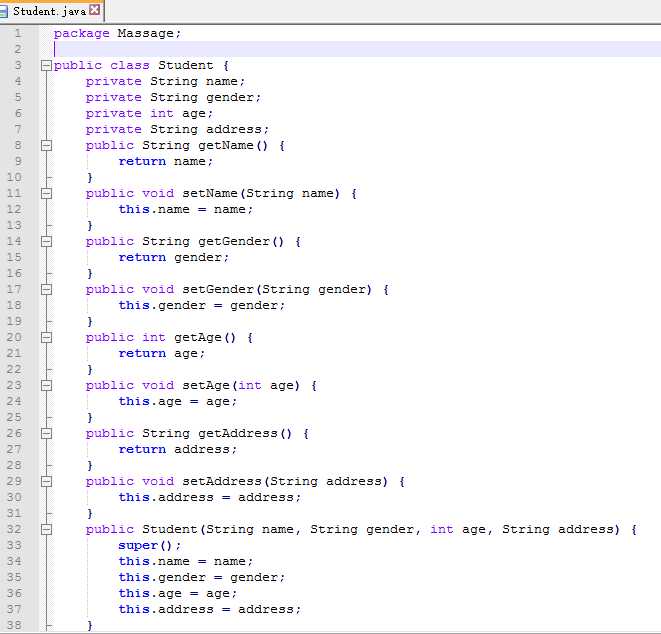Select the Student.java file tab

pyautogui.click(x=51, y=11)
